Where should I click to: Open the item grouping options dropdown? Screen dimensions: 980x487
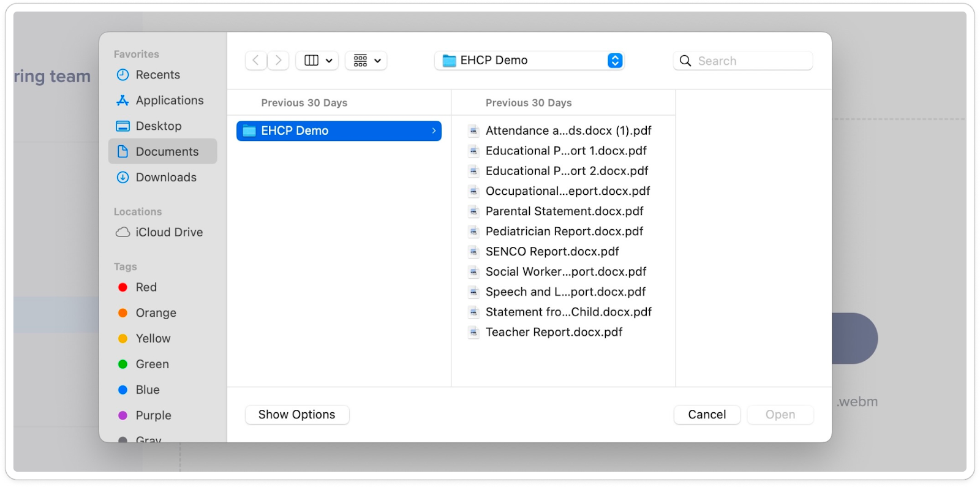[366, 61]
